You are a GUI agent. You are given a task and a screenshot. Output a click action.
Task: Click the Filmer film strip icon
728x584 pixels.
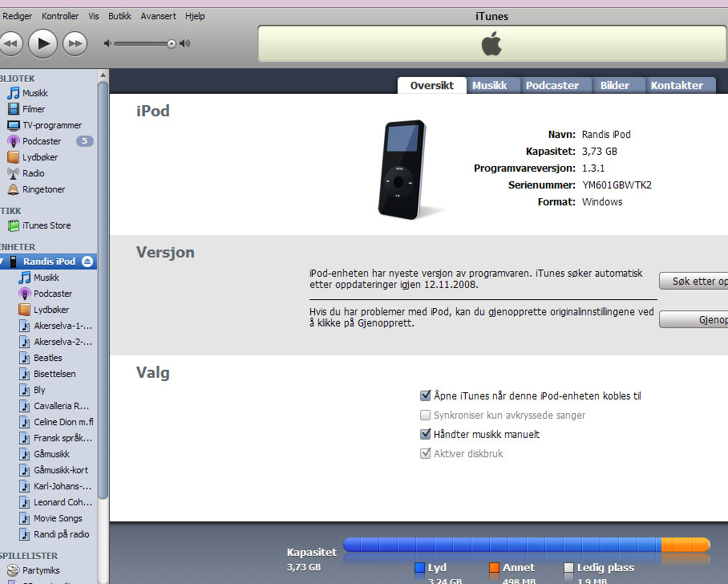pos(14,109)
